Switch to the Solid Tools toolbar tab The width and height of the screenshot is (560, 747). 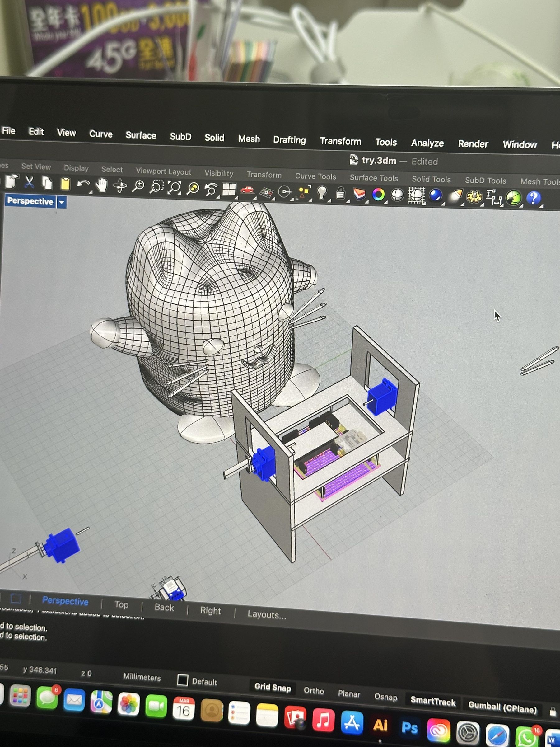tap(431, 179)
